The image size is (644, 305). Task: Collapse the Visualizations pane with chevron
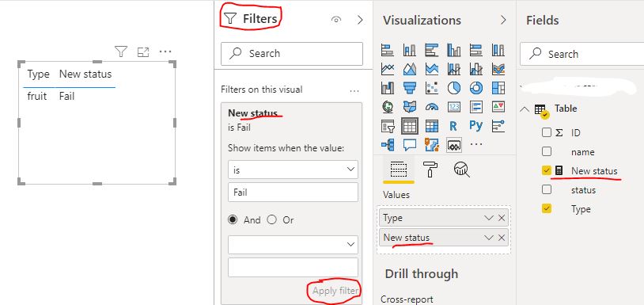503,20
